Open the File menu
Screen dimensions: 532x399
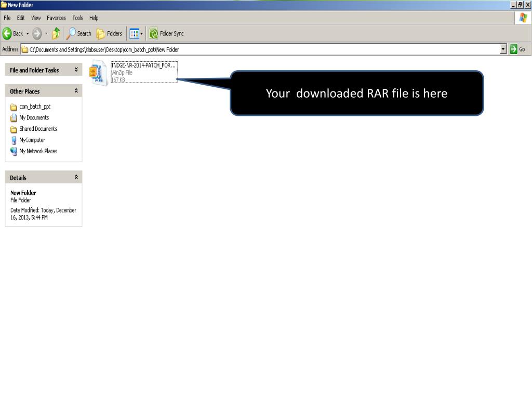(7, 18)
